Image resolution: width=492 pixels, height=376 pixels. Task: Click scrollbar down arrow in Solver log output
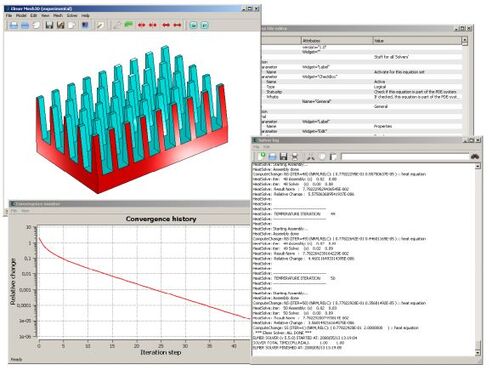pos(478,353)
